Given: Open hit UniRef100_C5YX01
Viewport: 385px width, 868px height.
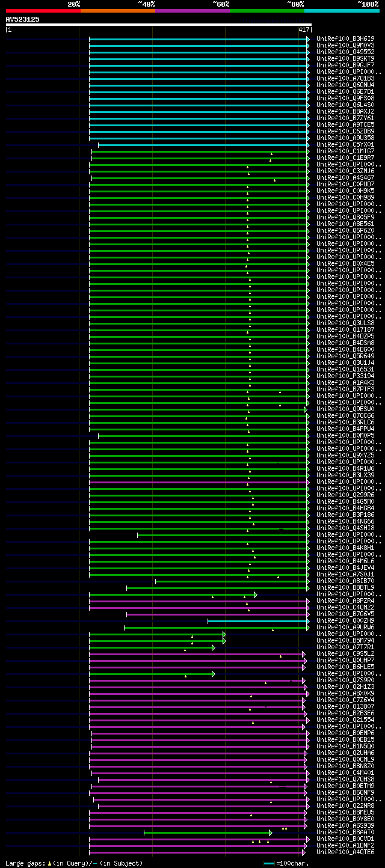Looking at the screenshot, I should [345, 144].
